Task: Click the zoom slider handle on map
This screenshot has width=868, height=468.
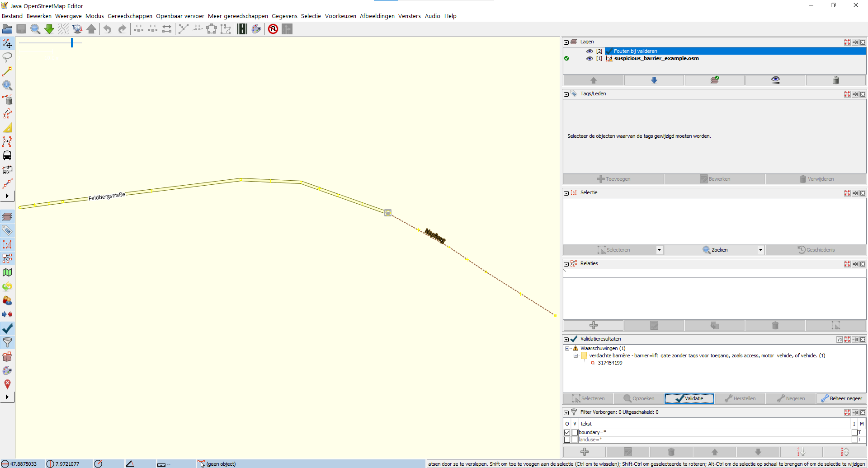Action: point(72,42)
